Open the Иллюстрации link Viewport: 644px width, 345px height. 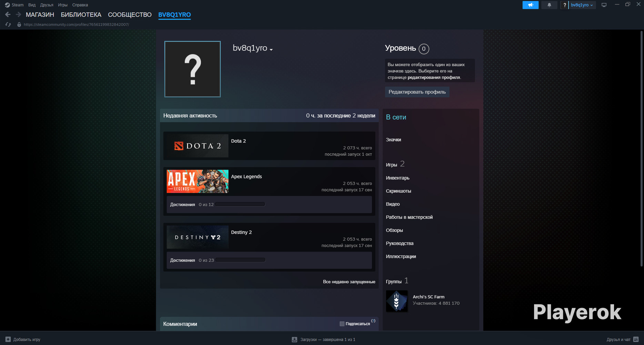coord(401,257)
